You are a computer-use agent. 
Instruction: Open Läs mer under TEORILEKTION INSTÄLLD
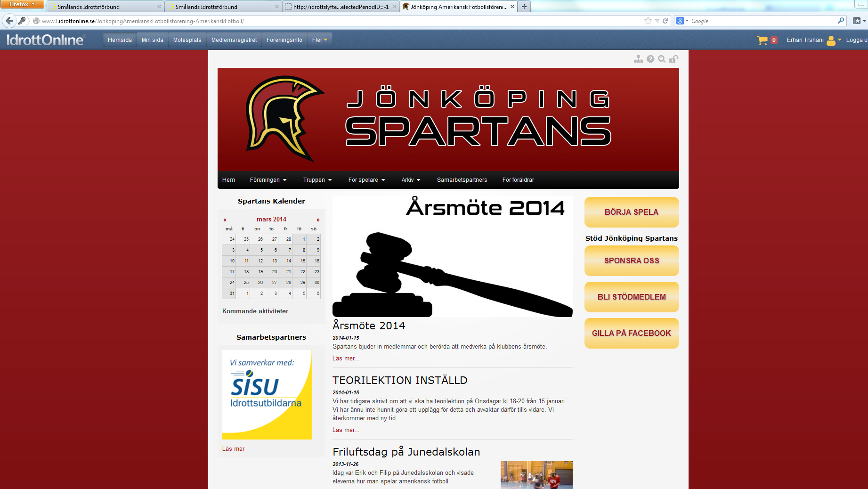[346, 430]
